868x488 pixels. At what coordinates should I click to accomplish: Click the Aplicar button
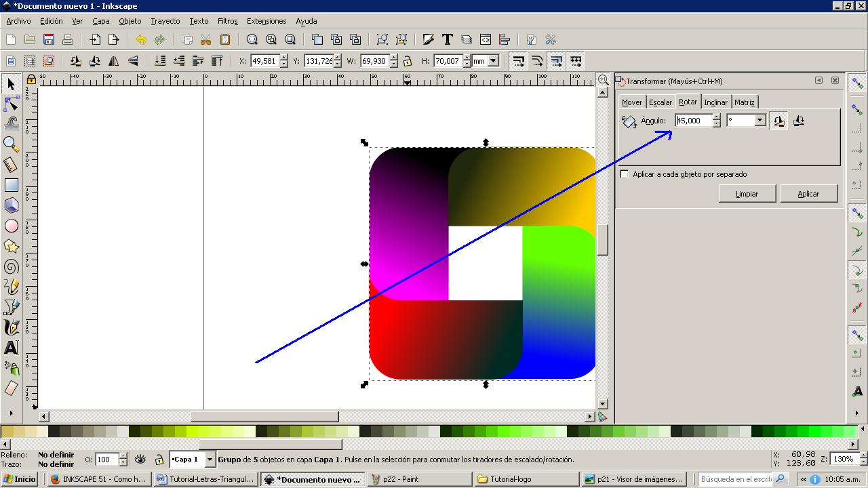[808, 194]
